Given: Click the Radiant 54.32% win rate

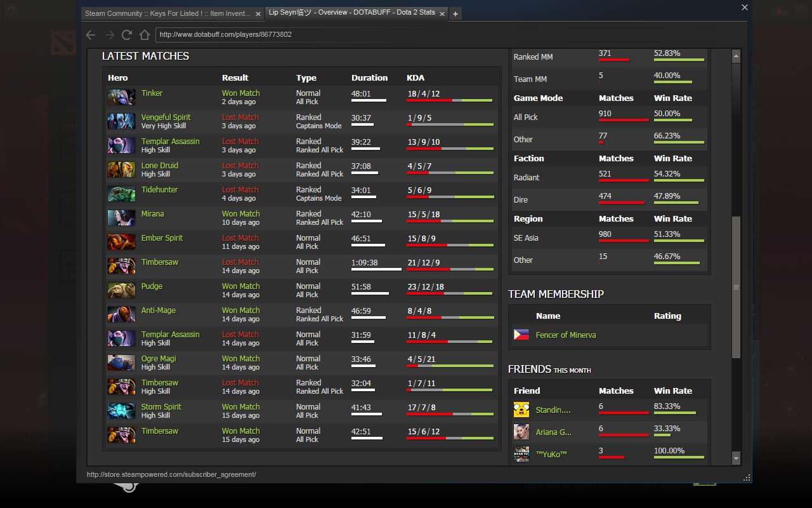Looking at the screenshot, I should tap(667, 174).
